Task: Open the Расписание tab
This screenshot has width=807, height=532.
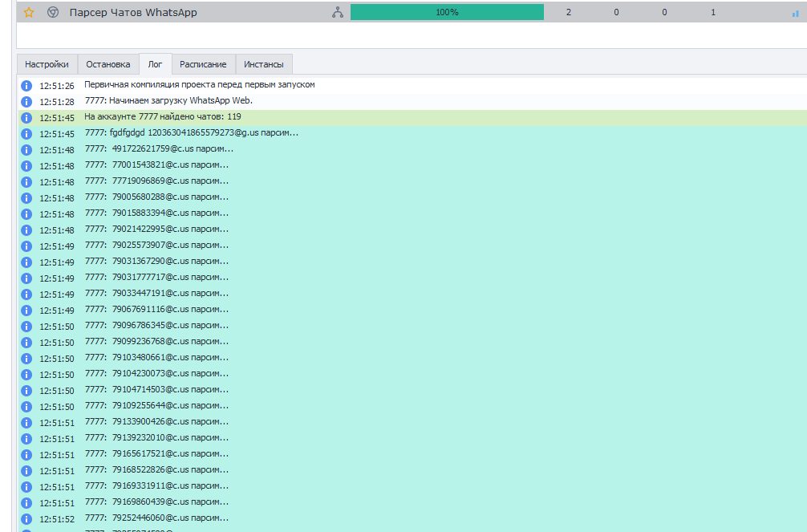Action: click(203, 64)
